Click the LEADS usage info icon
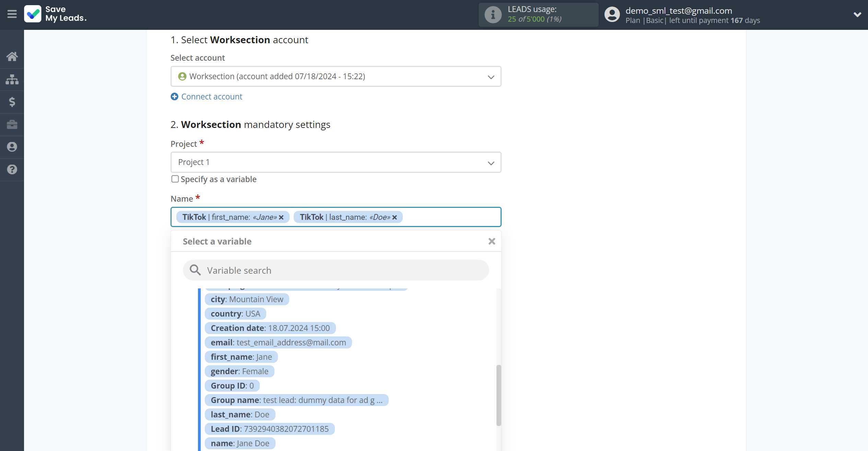868x451 pixels. click(x=493, y=15)
